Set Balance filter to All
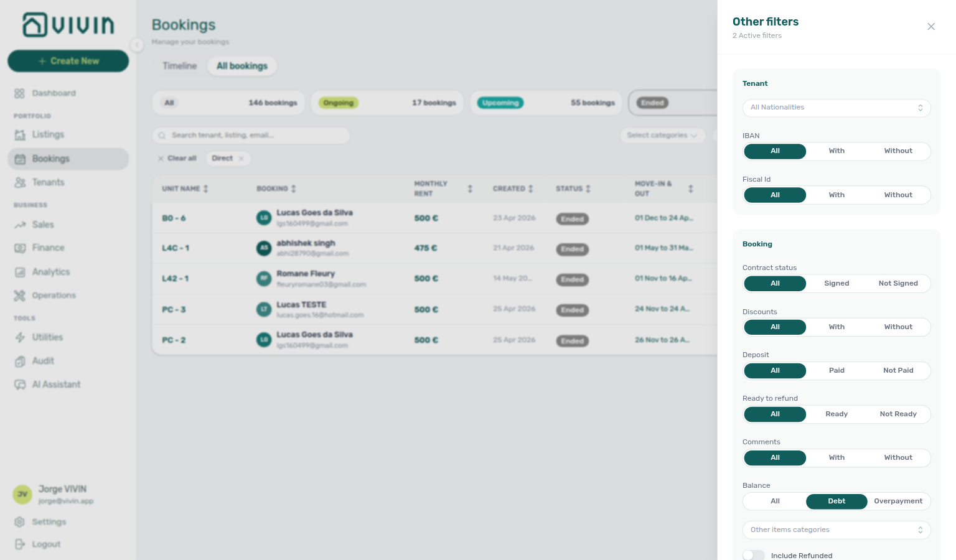Viewport: 956px width, 560px height. 775,501
